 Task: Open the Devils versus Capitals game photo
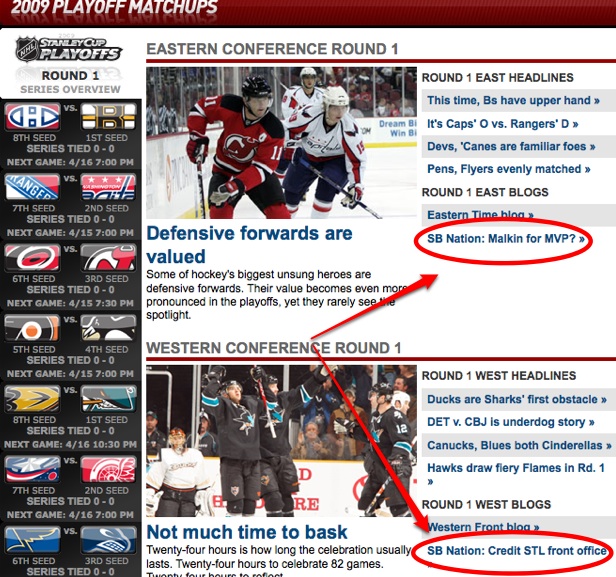281,143
